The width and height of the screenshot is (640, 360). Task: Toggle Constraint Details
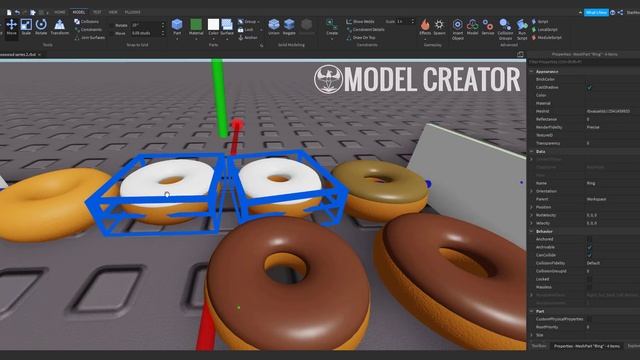365,29
